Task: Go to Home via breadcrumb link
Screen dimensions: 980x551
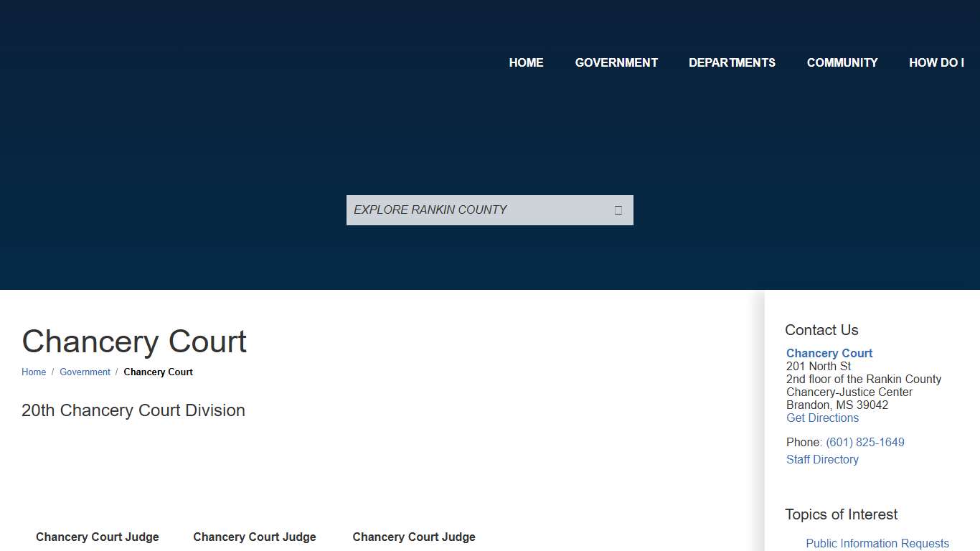Action: pyautogui.click(x=34, y=372)
